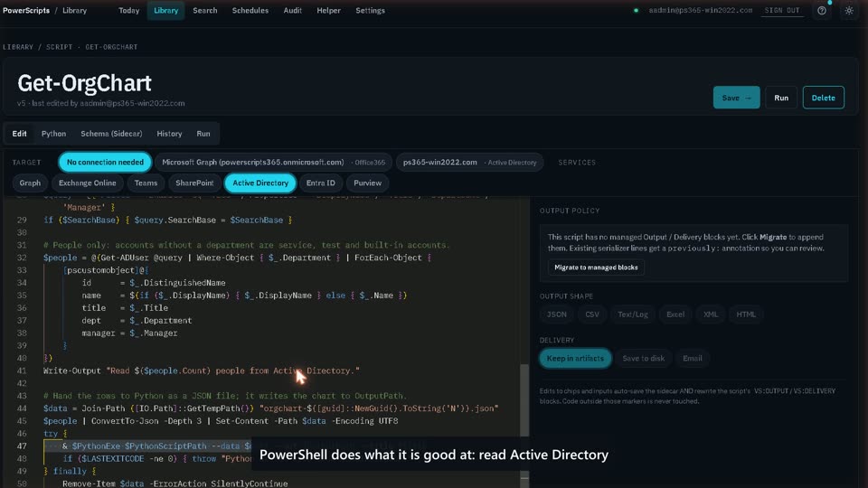Select No connection needed target
The width and height of the screenshot is (868, 488).
(x=105, y=162)
